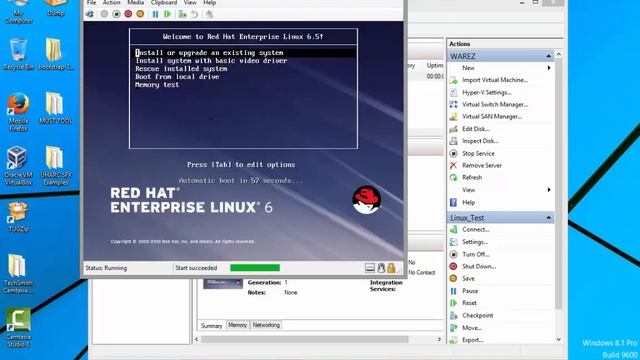Click the Ctrl+Alt+Delete toolbar icon
The image size is (640, 360).
point(90,14)
